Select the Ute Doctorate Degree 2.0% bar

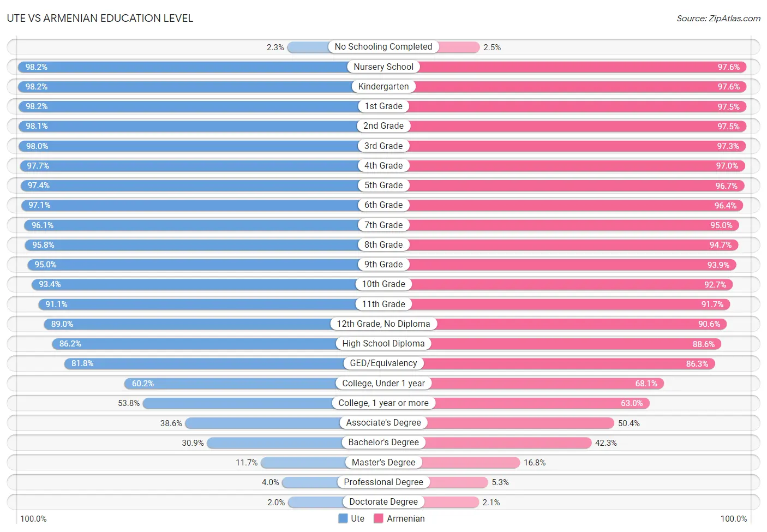pyautogui.click(x=335, y=502)
